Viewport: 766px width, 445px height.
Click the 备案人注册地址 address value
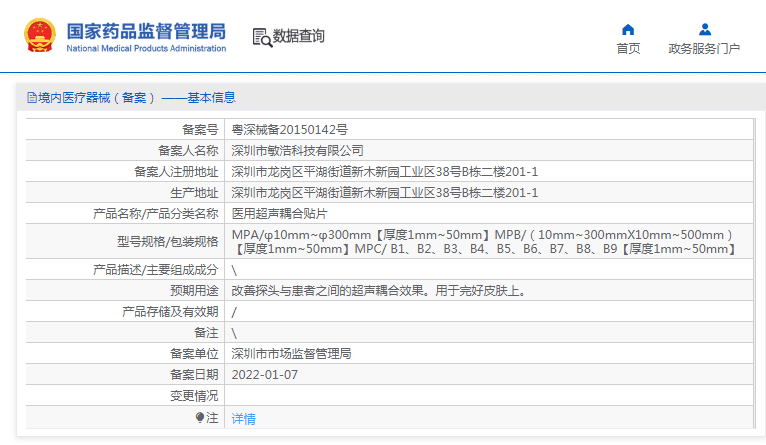tap(384, 172)
